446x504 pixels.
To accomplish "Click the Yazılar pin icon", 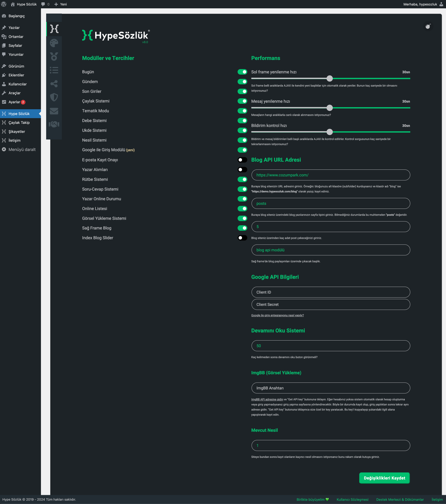I will [x=4, y=28].
